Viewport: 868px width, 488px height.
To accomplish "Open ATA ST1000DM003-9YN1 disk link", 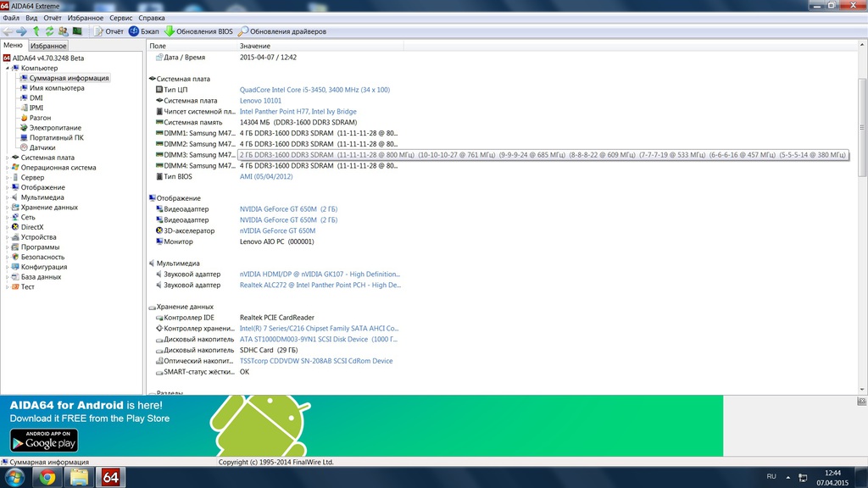I will pos(319,339).
